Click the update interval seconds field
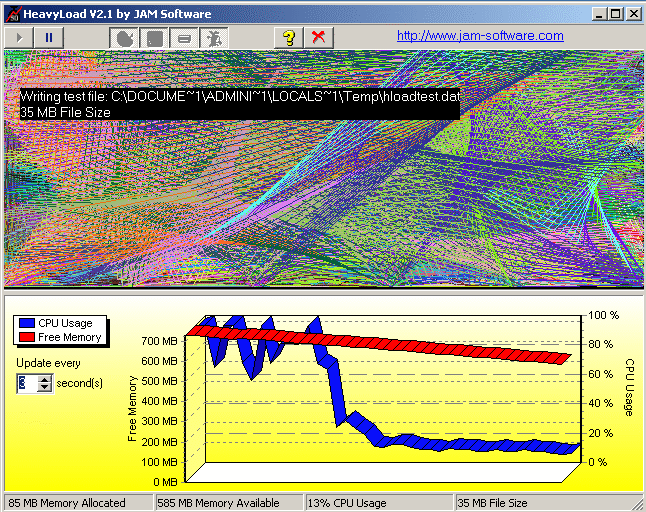646x512 pixels. [26, 384]
